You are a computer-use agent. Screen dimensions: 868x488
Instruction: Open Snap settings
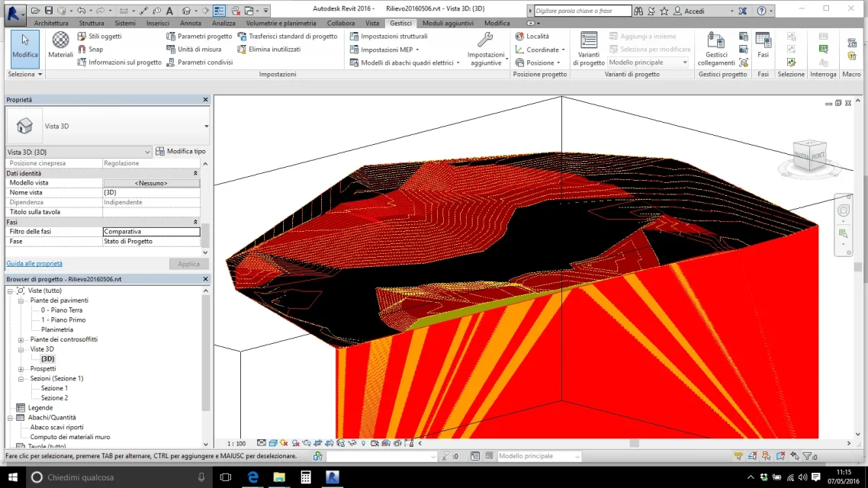(90, 50)
